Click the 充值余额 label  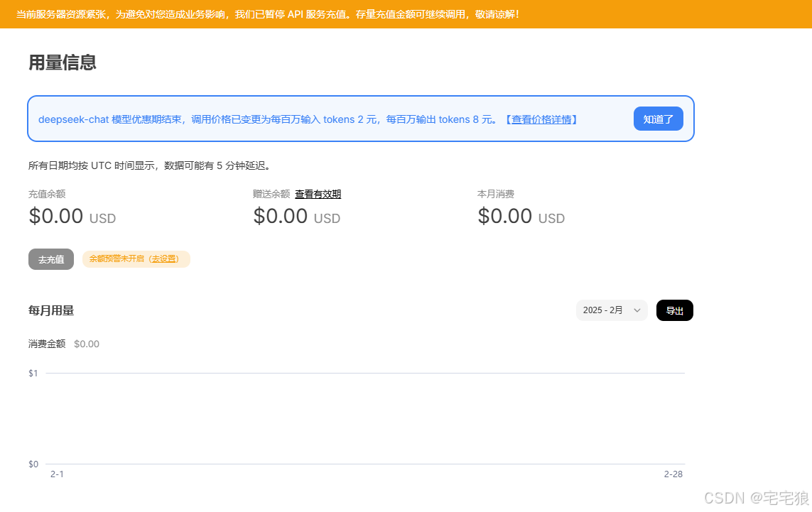pyautogui.click(x=47, y=194)
